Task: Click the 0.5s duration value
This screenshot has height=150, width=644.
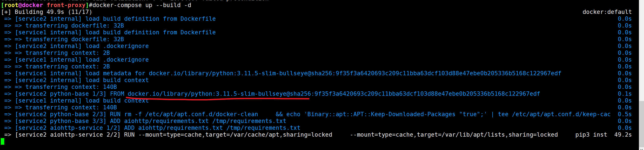Action: click(x=625, y=114)
